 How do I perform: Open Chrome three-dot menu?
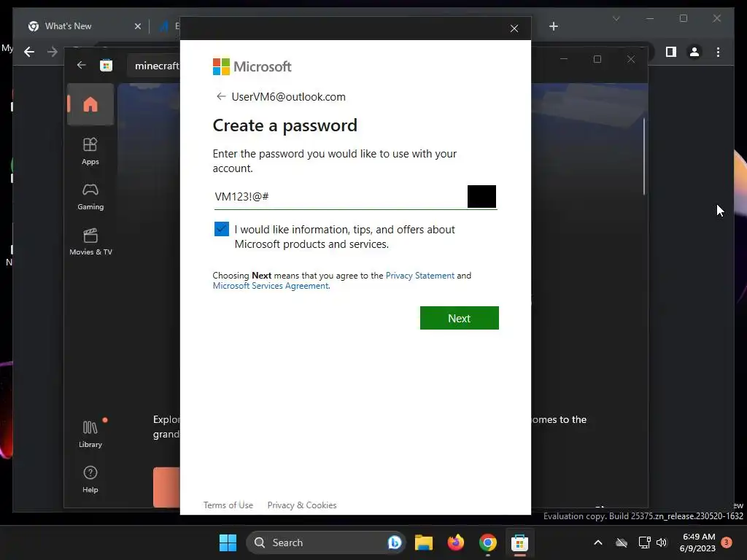click(718, 52)
